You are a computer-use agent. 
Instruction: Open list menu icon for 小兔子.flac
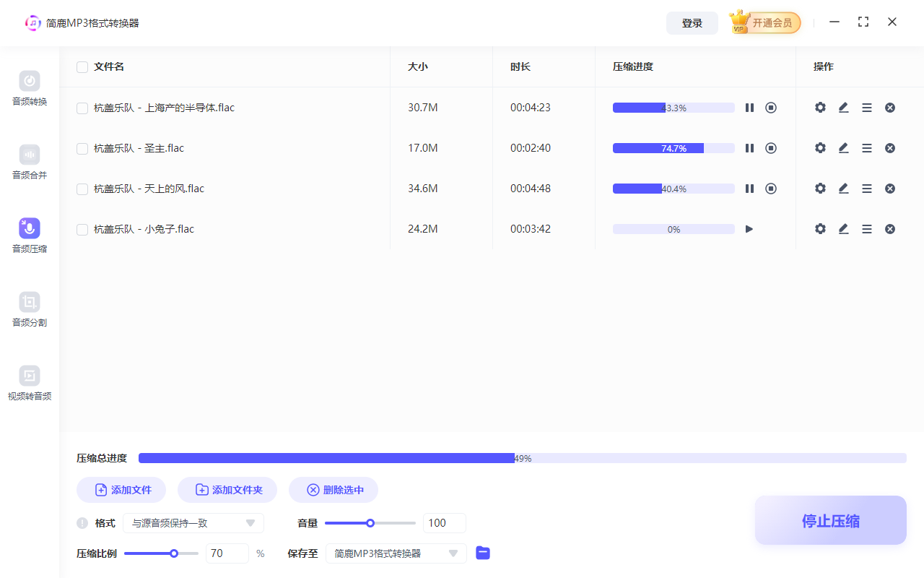tap(867, 229)
